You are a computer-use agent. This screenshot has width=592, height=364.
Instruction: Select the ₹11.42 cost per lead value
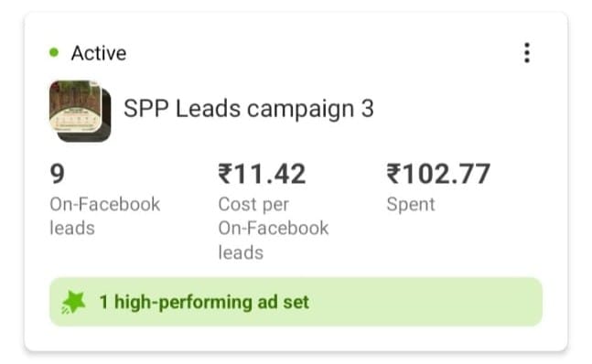click(262, 174)
